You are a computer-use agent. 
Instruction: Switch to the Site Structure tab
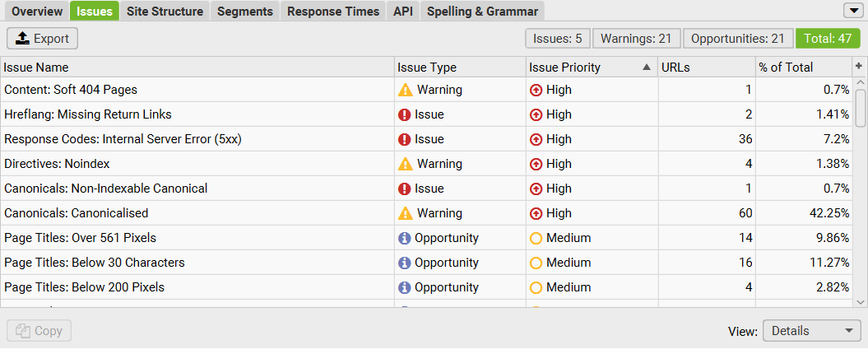click(x=165, y=11)
